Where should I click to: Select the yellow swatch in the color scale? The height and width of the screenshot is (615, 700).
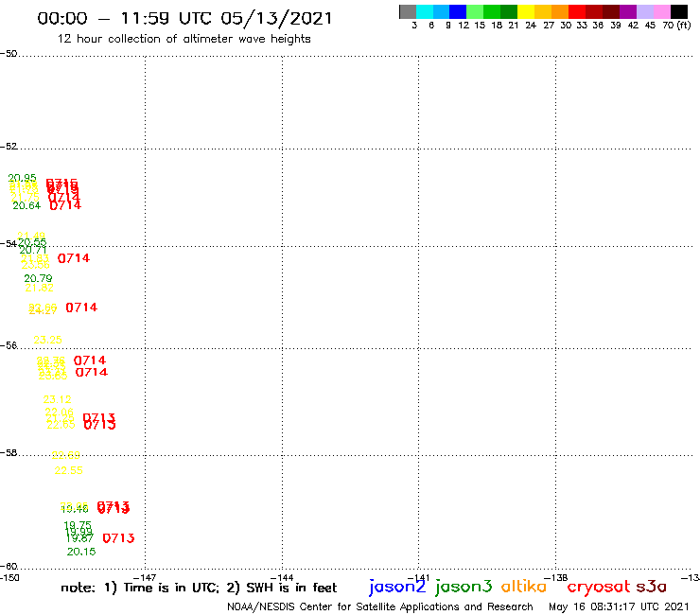pos(526,11)
